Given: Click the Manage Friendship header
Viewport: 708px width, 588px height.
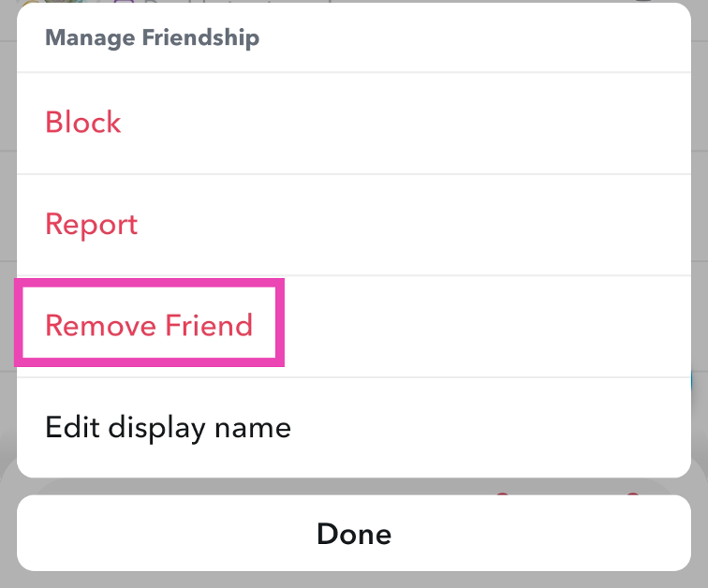Looking at the screenshot, I should tap(153, 38).
